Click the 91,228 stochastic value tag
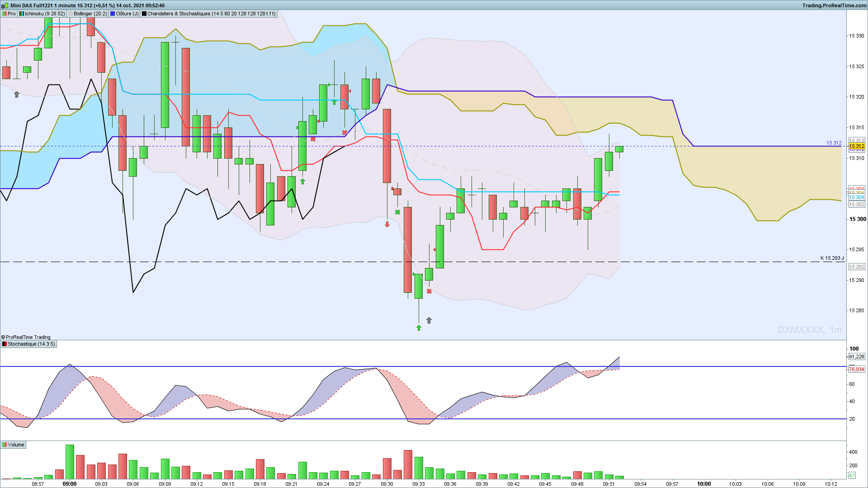Image resolution: width=868 pixels, height=488 pixels. tap(857, 357)
